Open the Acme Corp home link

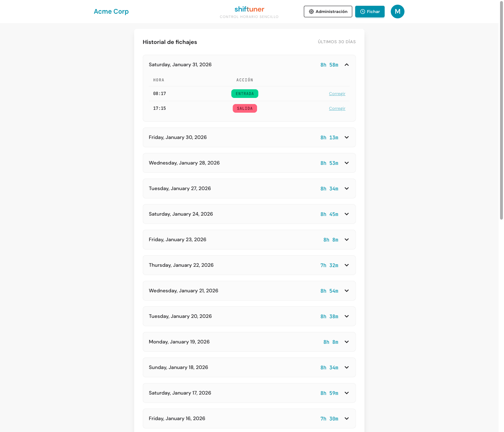[111, 12]
